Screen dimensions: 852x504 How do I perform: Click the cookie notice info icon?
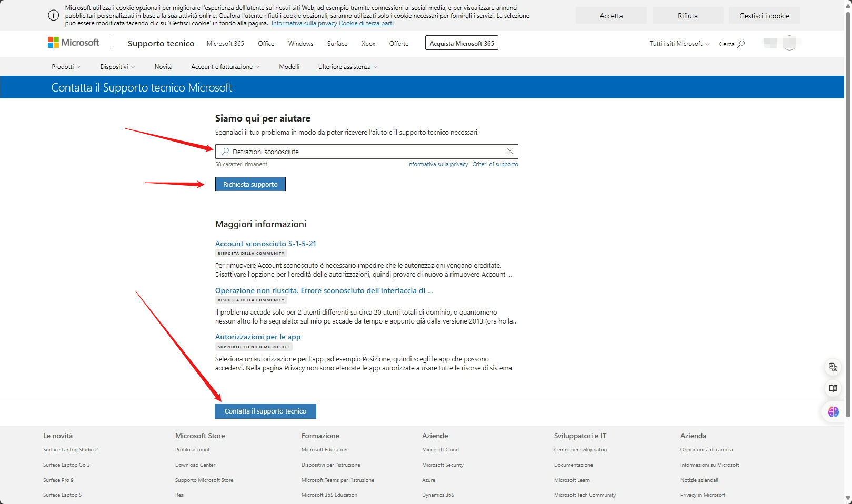tap(54, 15)
